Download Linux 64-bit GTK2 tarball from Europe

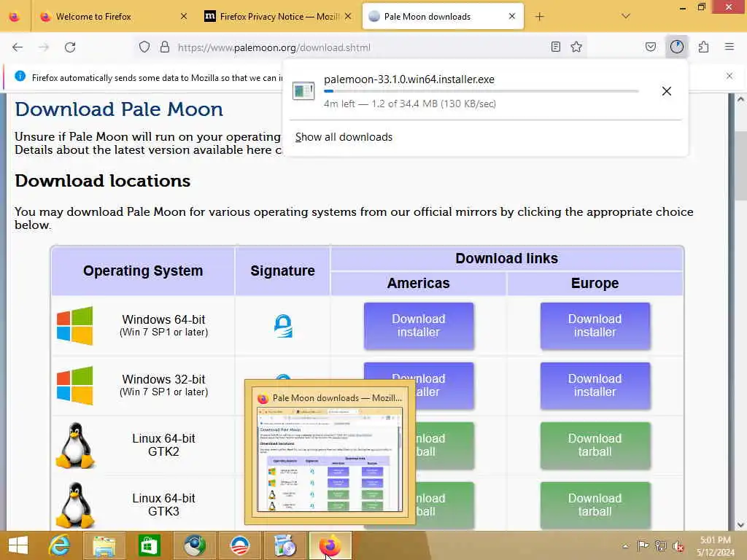595,446
